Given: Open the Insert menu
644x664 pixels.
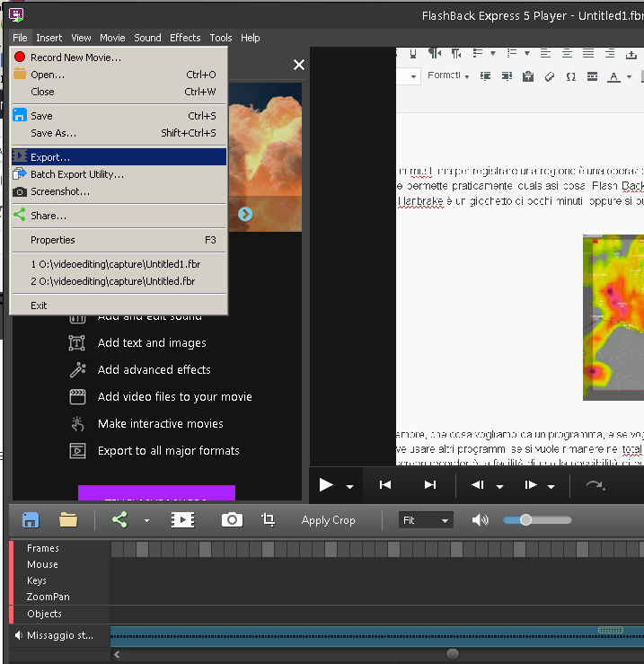Looking at the screenshot, I should tap(49, 38).
